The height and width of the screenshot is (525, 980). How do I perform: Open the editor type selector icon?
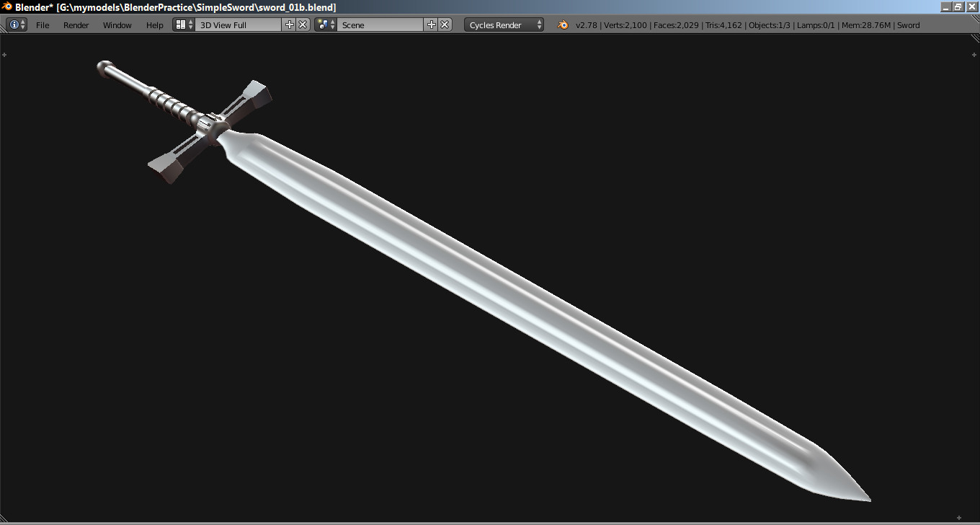(14, 24)
